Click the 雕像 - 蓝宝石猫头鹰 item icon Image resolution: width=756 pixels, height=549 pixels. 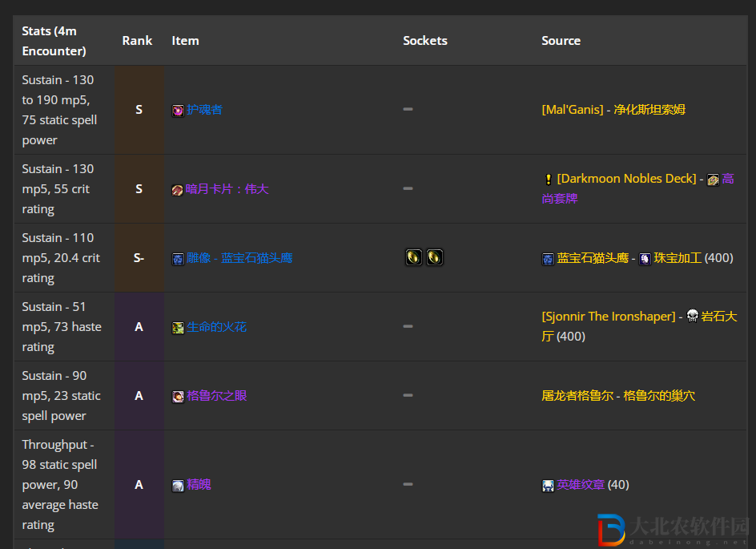click(x=178, y=259)
